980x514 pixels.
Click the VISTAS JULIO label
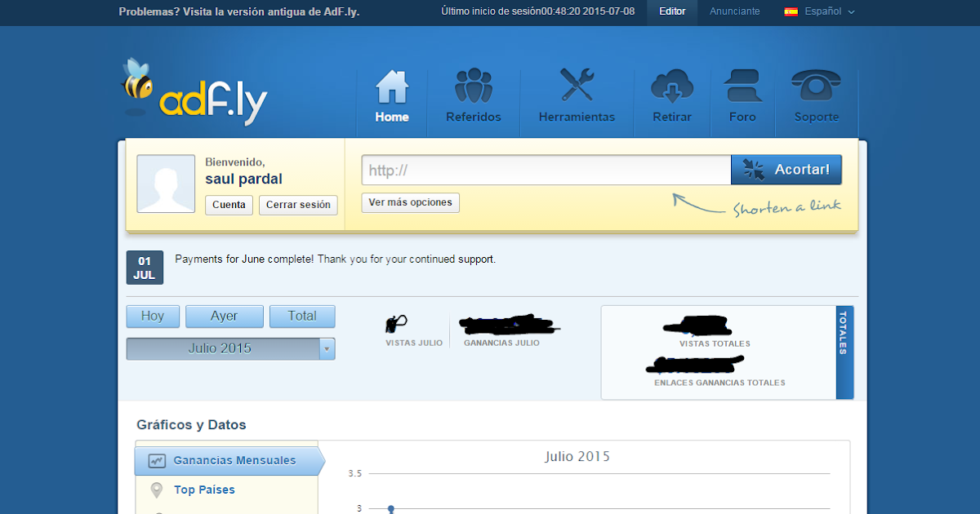(413, 343)
